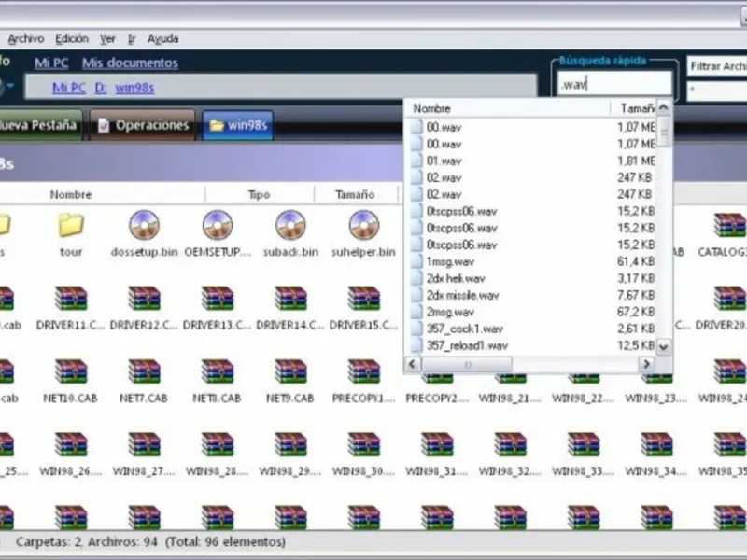
Task: Sort main list by Tipo column
Action: [x=260, y=194]
